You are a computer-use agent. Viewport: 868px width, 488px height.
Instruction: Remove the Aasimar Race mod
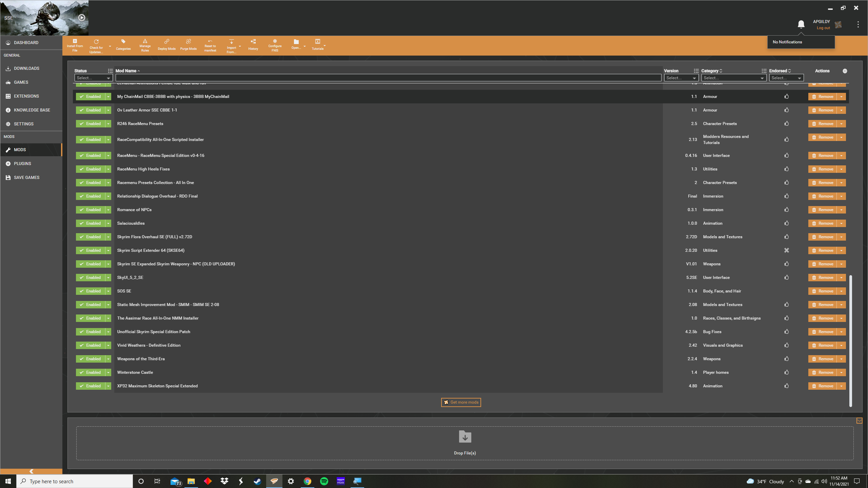(x=822, y=318)
